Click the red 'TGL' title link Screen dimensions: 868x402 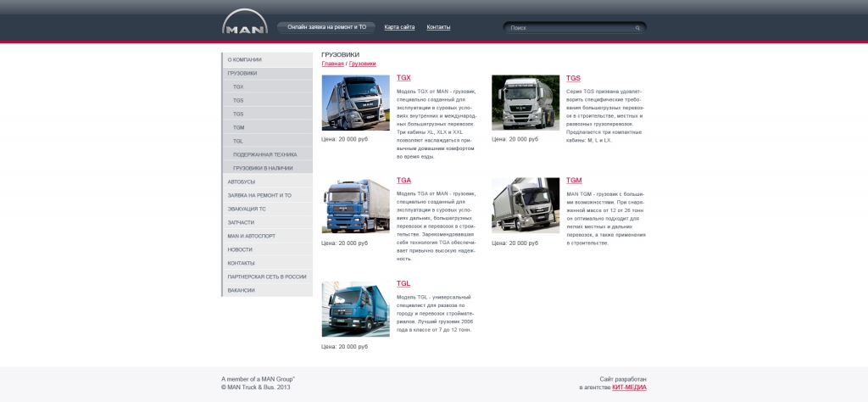(403, 283)
